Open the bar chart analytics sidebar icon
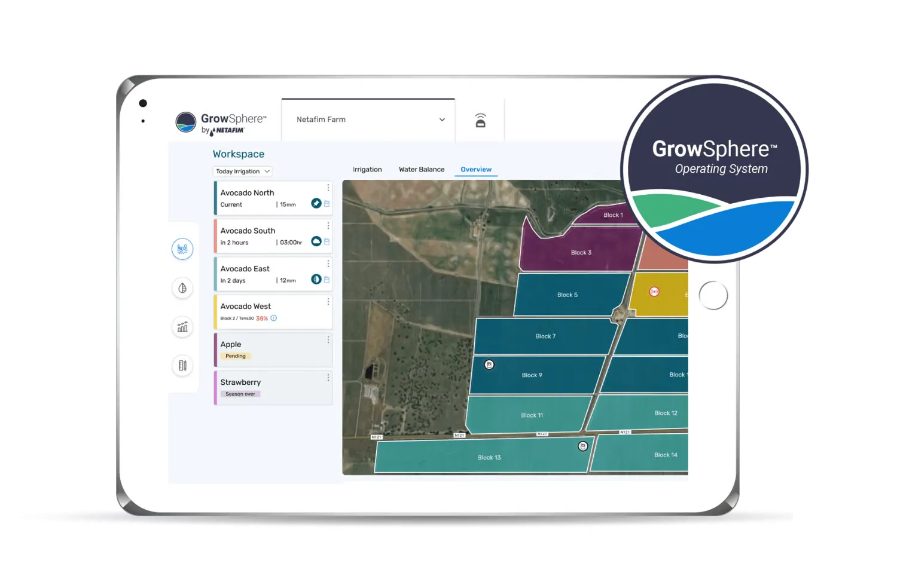The height and width of the screenshot is (588, 897). pos(182,327)
